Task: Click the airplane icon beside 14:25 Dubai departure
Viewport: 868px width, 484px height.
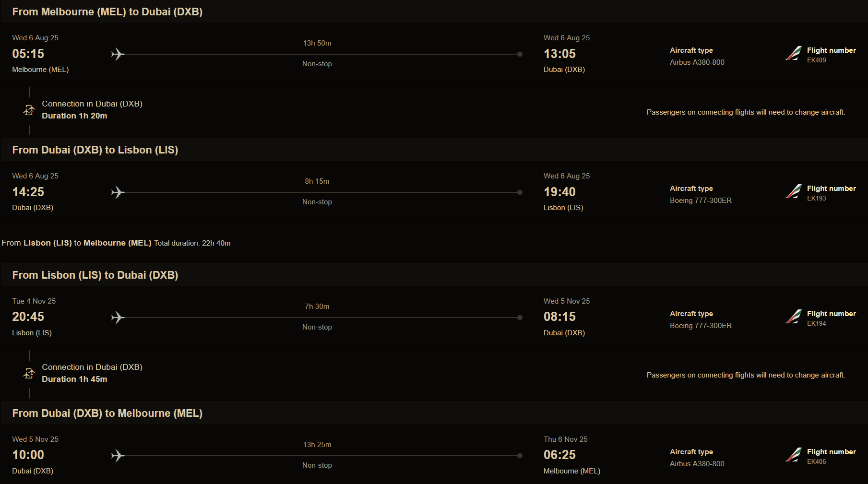Action: point(118,192)
